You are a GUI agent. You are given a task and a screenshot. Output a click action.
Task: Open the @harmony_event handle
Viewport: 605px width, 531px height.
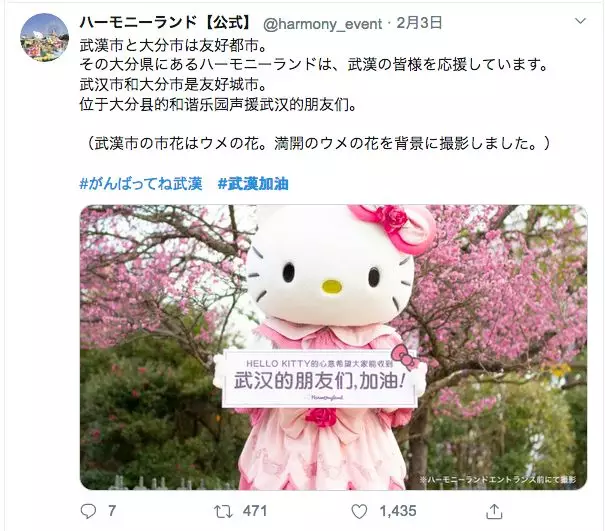point(323,24)
